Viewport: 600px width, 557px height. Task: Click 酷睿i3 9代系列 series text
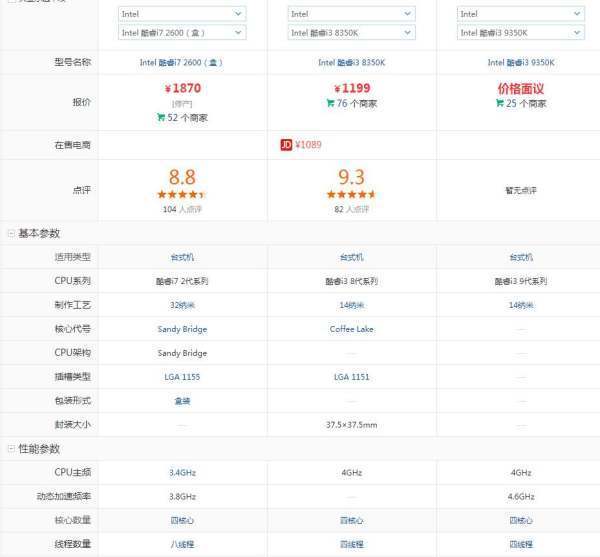(x=521, y=281)
